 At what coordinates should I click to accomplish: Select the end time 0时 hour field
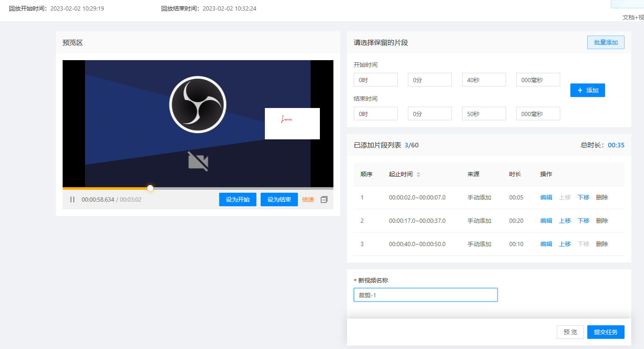coord(376,114)
